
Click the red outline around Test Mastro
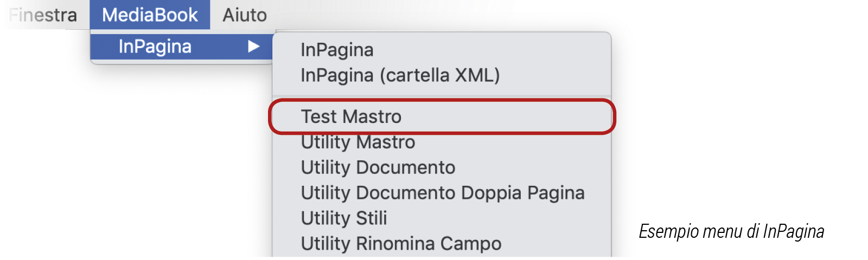[614, 116]
